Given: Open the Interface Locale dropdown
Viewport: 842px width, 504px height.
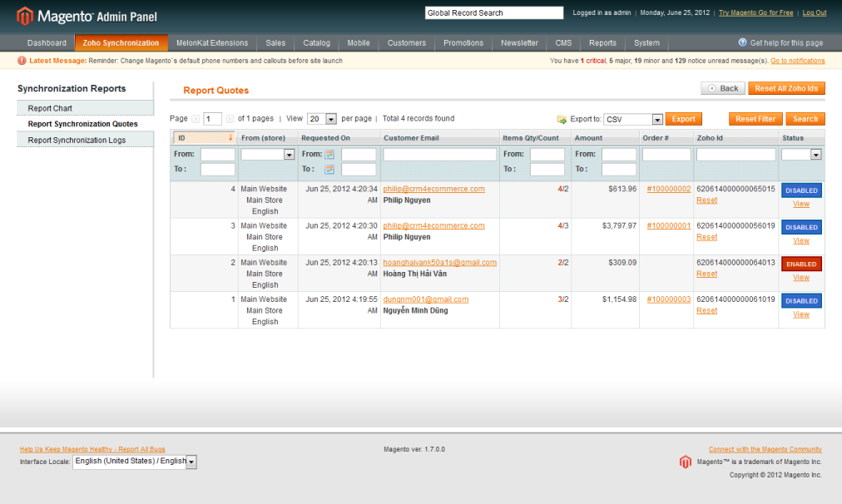Looking at the screenshot, I should click(135, 462).
